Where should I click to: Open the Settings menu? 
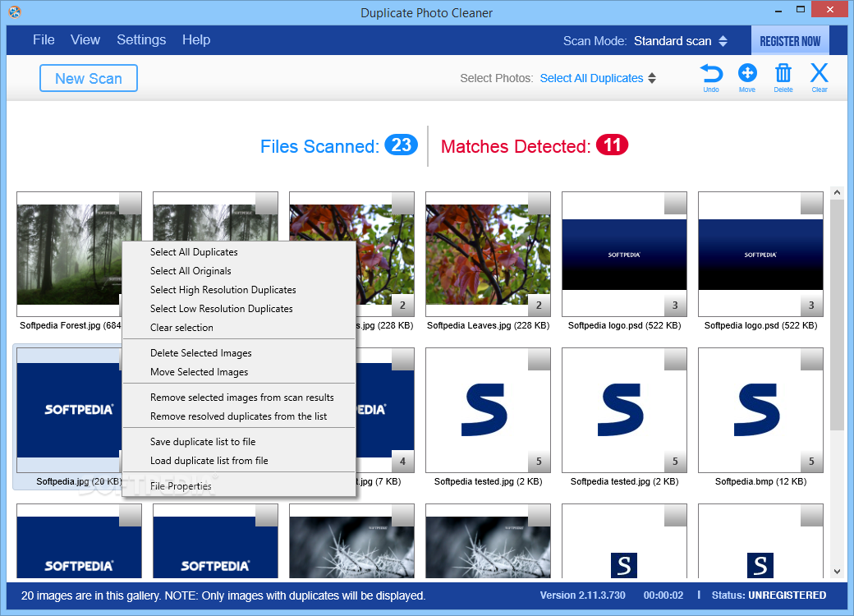coord(141,39)
